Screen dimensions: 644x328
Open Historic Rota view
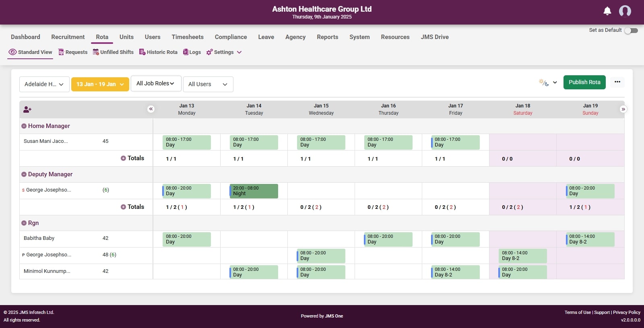[x=158, y=52]
